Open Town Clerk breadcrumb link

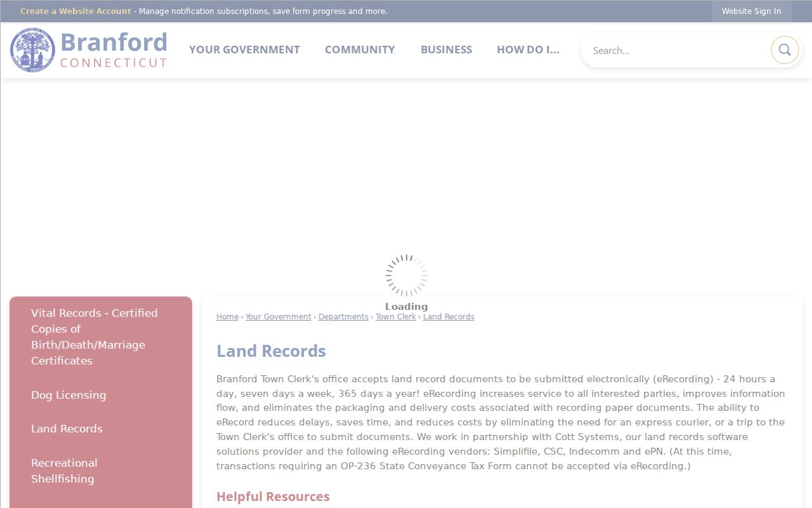pos(396,317)
